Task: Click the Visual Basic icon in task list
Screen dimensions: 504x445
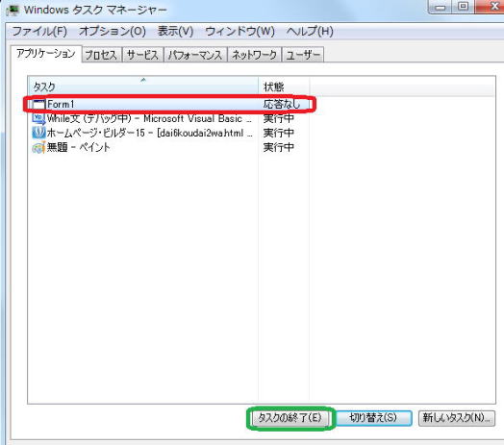Action: (38, 118)
